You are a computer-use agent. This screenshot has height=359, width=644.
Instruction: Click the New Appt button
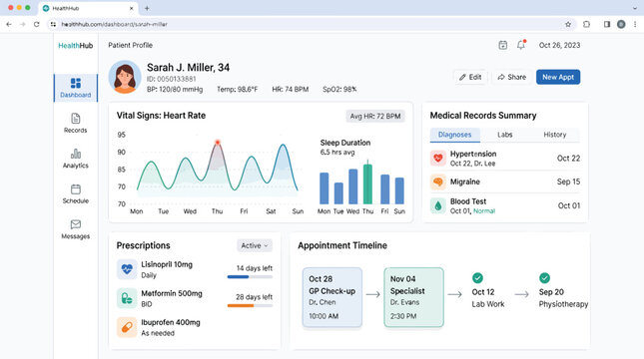[558, 77]
